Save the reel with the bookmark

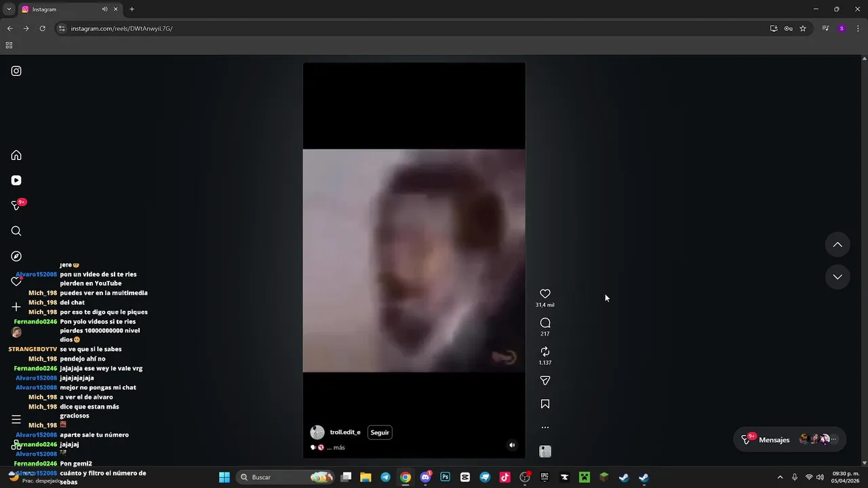(x=545, y=404)
